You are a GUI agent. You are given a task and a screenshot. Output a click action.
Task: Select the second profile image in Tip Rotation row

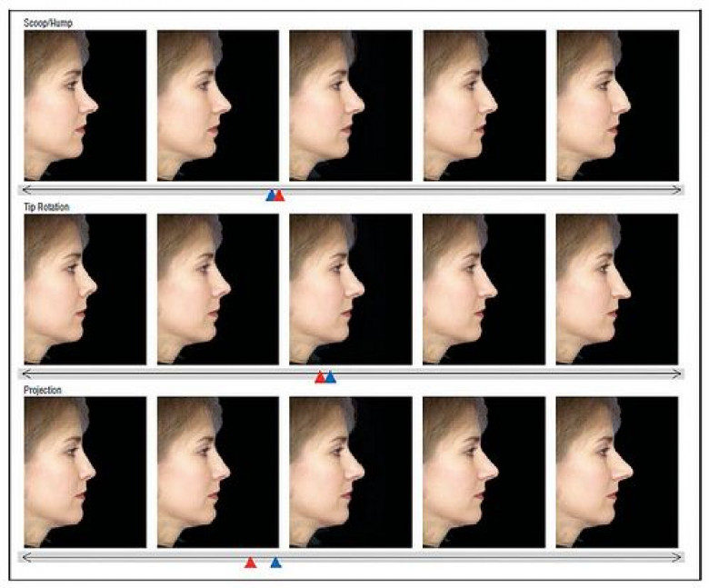click(217, 289)
